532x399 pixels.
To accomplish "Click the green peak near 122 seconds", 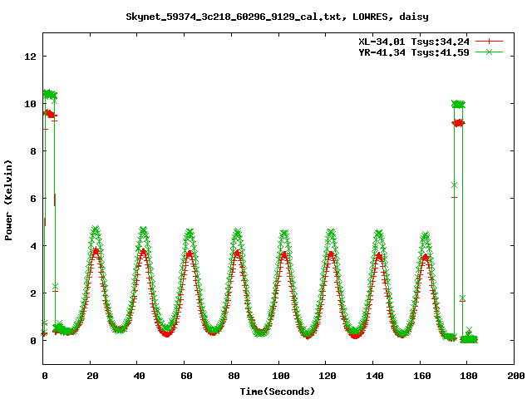I will pos(331,234).
